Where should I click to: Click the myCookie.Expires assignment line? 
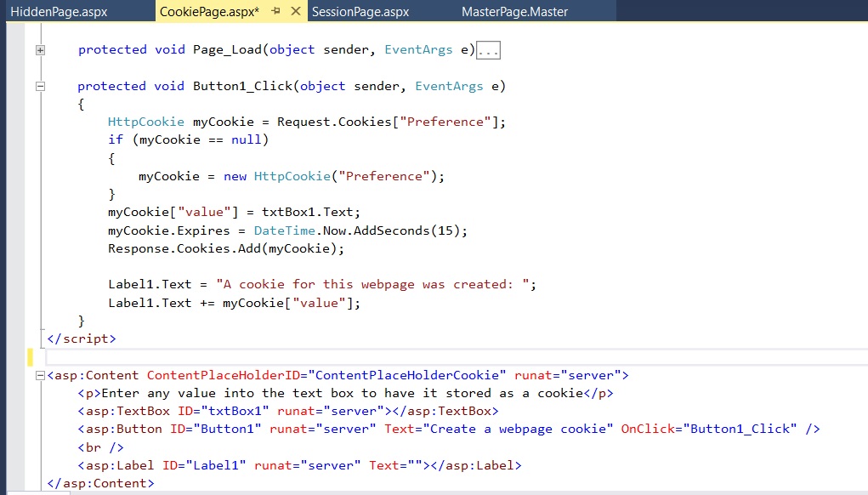point(288,230)
